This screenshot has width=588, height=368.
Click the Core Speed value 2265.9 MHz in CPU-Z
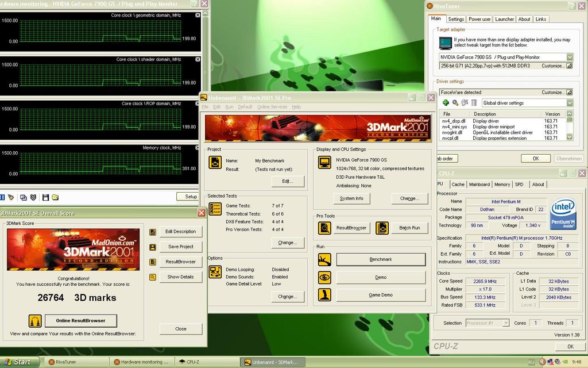485,281
